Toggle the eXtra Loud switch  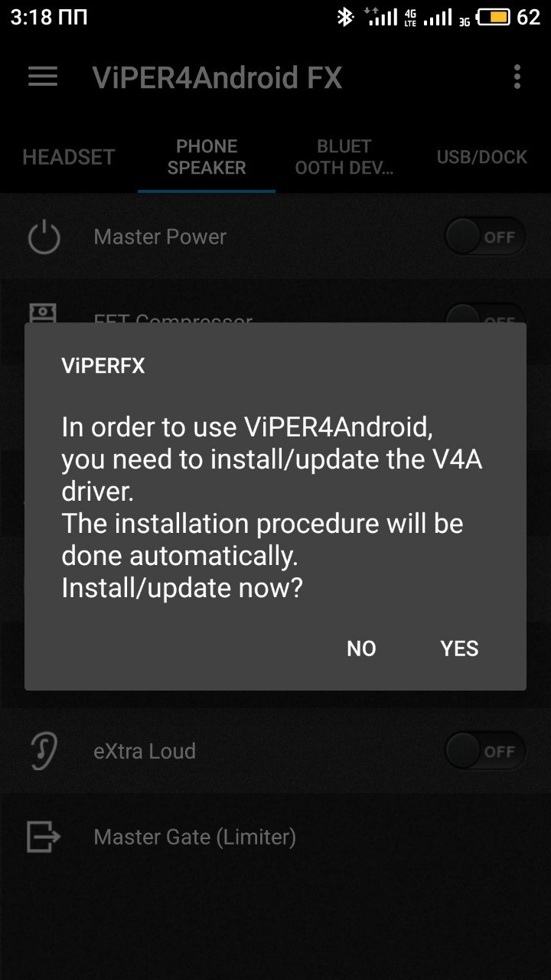coord(485,751)
